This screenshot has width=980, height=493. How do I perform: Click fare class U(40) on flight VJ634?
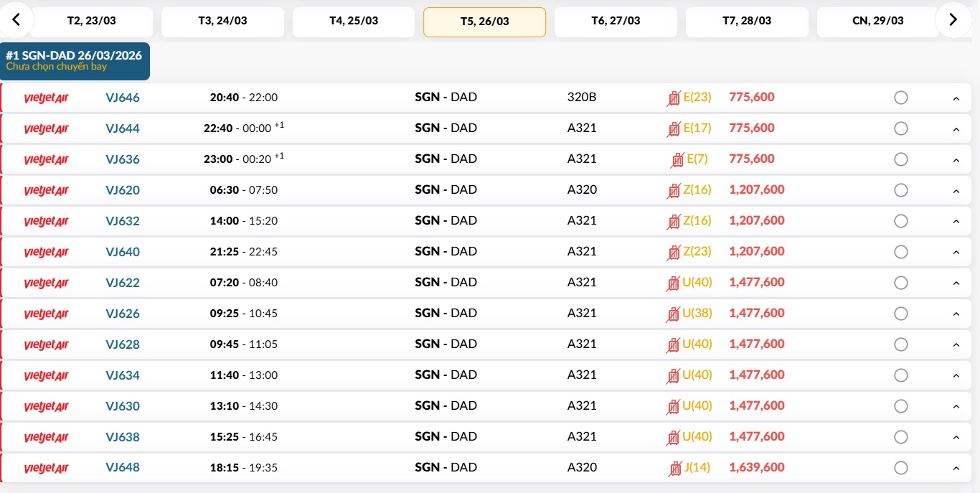coord(697,375)
